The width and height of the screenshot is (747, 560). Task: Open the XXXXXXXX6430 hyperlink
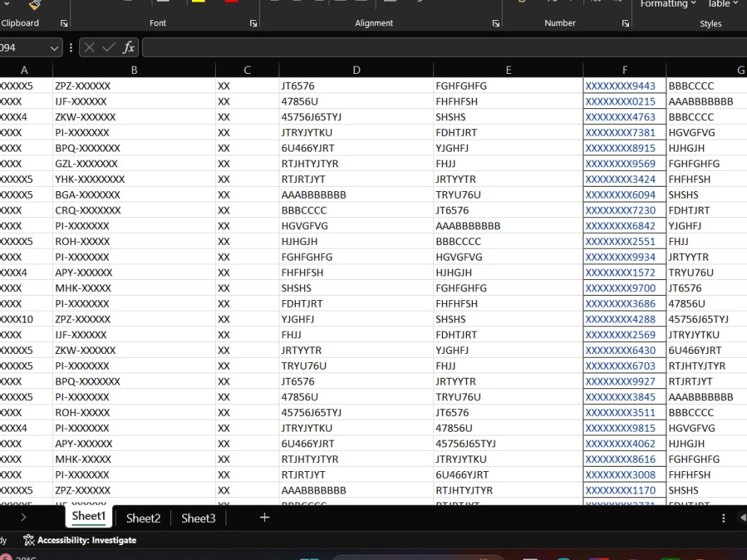tap(620, 350)
